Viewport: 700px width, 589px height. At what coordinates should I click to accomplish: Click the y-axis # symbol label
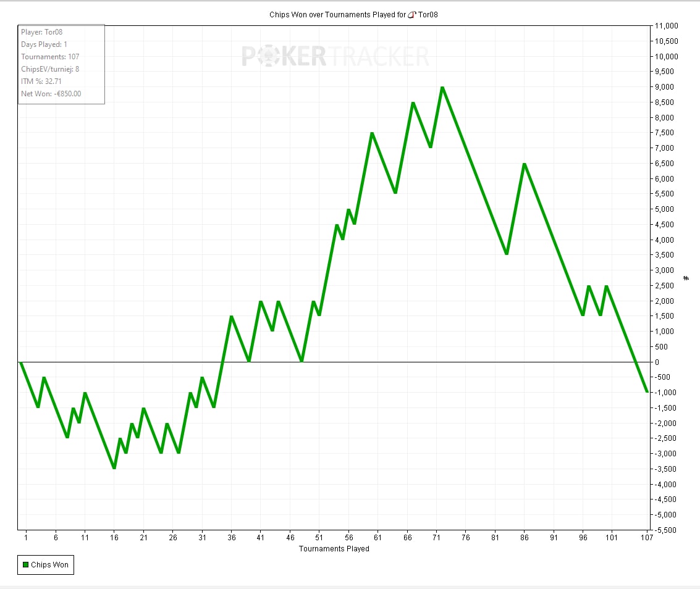pos(686,278)
